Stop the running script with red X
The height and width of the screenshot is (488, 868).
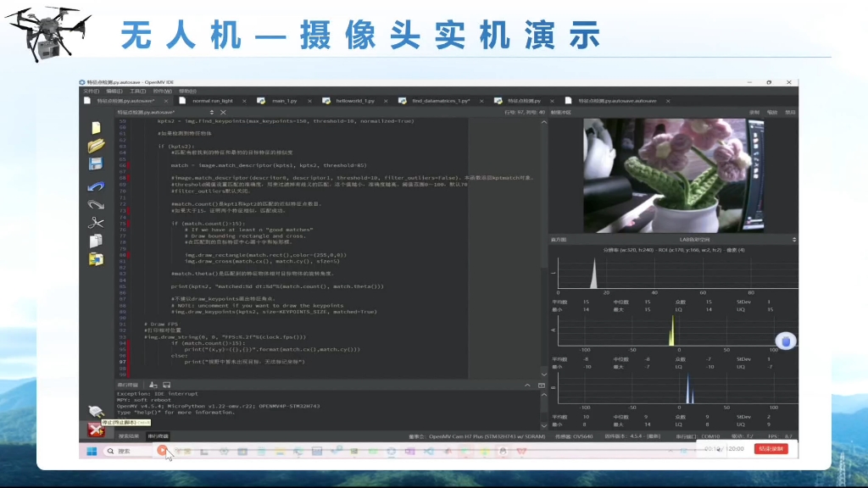tap(96, 430)
